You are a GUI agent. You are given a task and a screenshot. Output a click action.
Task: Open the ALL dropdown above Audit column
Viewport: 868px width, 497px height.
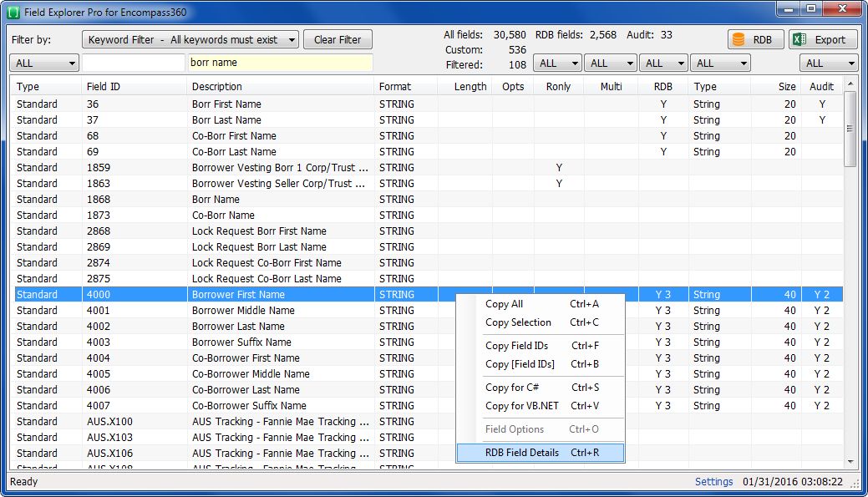[x=829, y=63]
